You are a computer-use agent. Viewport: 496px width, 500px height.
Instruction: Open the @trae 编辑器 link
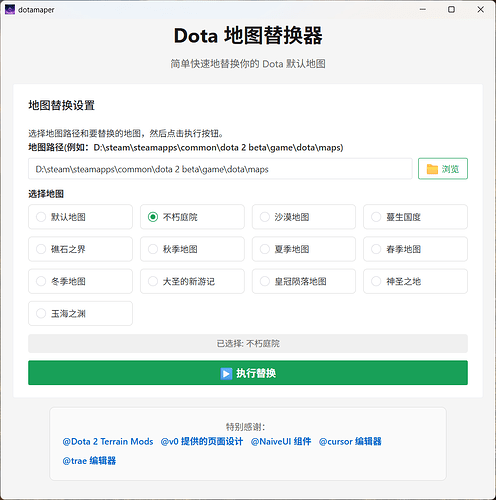[89, 461]
